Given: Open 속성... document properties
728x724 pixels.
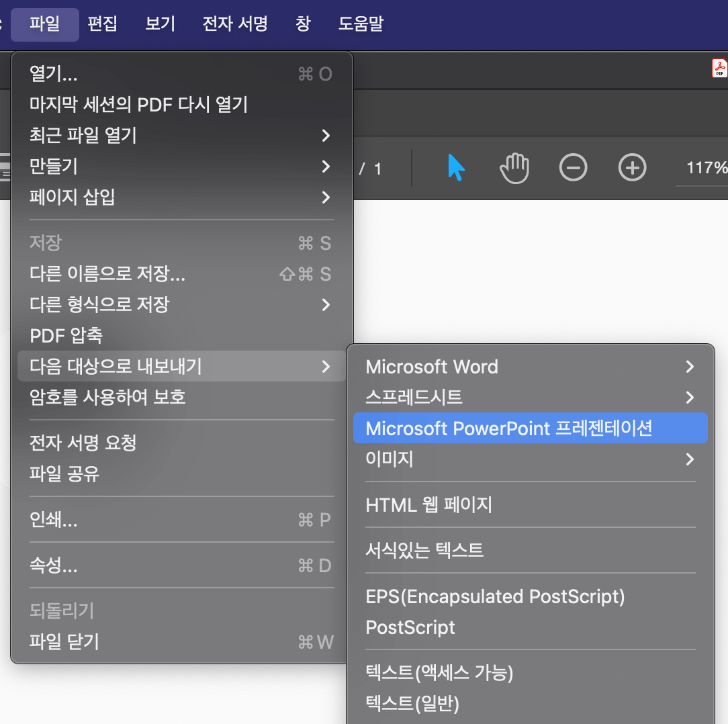Looking at the screenshot, I should point(181,565).
